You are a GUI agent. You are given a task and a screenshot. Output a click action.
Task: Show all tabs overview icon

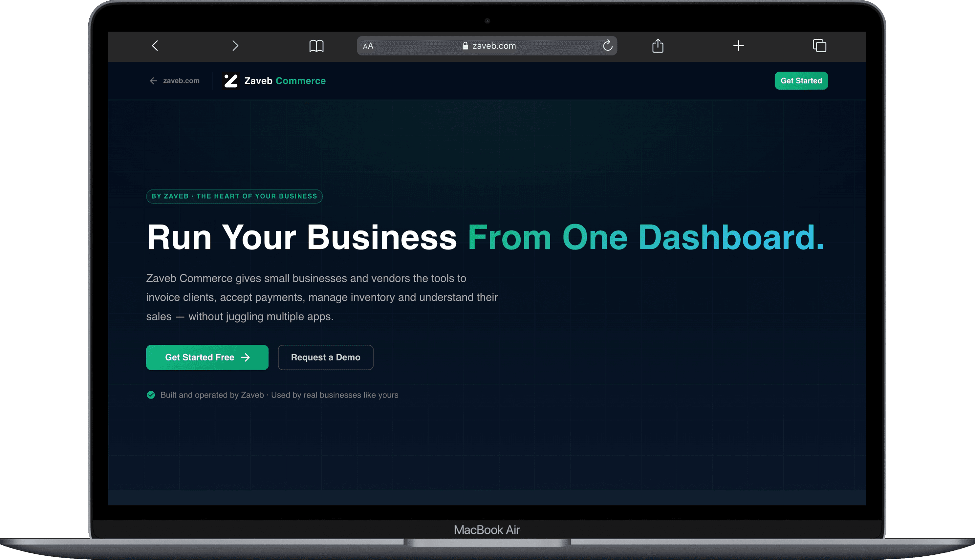point(820,46)
